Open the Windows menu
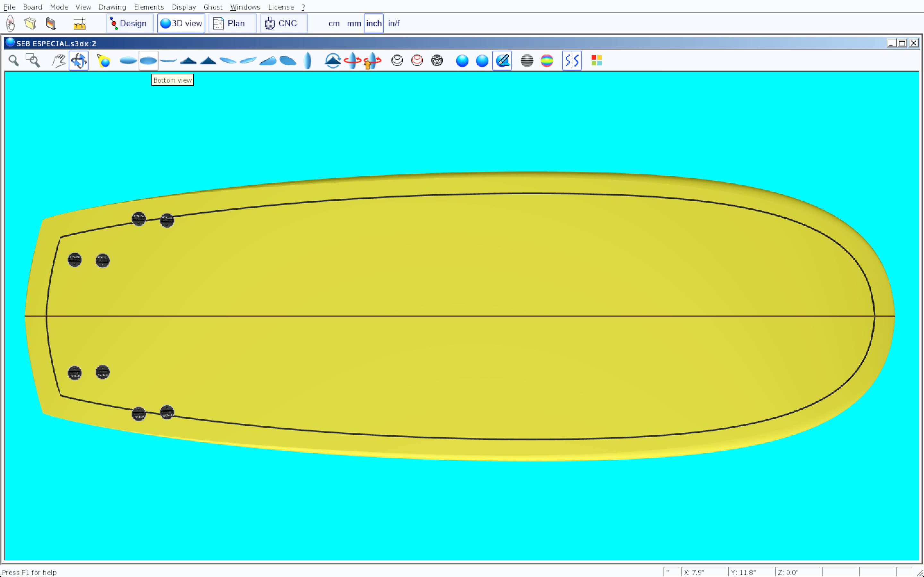 click(x=245, y=7)
